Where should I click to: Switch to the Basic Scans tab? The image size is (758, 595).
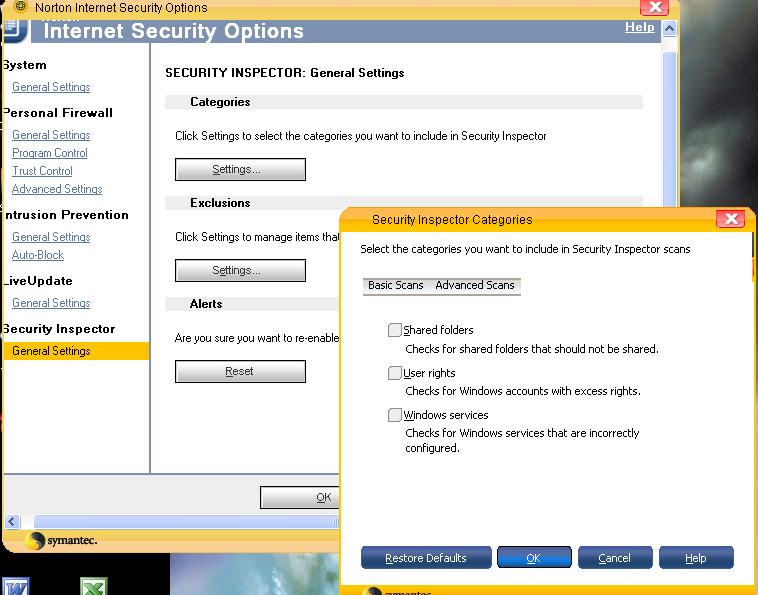pos(395,285)
